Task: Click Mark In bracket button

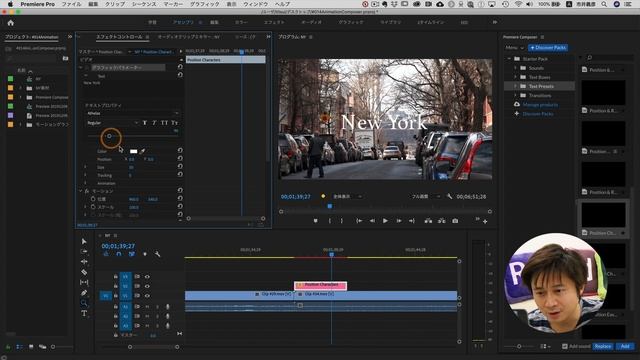Action: [329, 221]
